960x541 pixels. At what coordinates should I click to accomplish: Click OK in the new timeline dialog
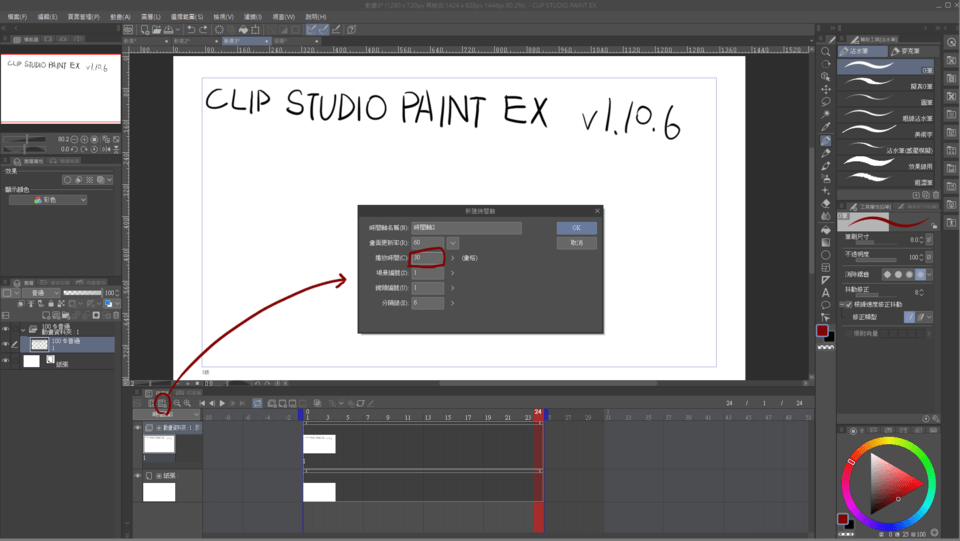pos(576,228)
